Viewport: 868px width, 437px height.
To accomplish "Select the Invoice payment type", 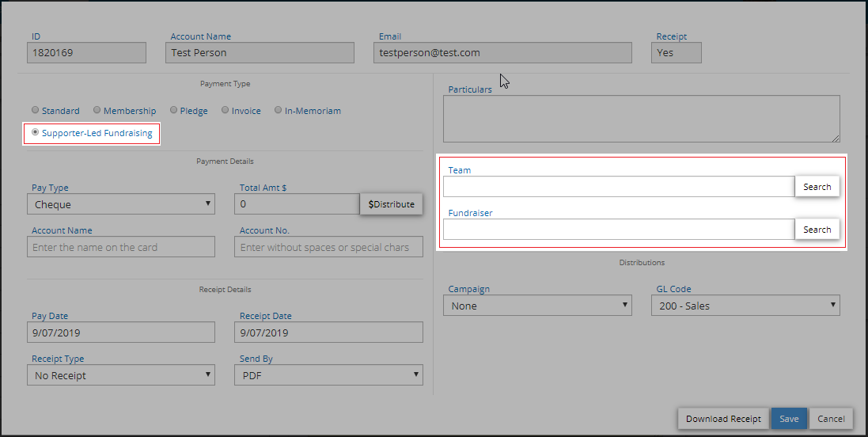I will [226, 111].
